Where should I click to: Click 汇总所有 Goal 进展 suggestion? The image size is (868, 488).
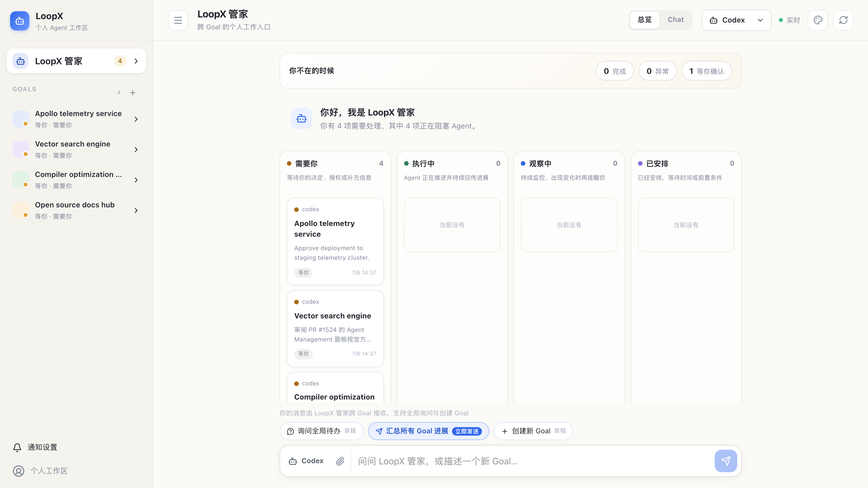point(428,431)
